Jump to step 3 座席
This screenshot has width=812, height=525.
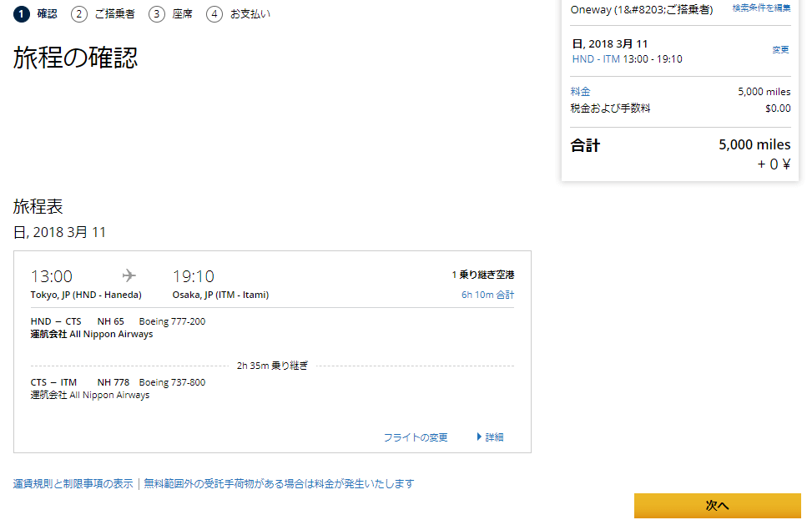click(x=171, y=14)
